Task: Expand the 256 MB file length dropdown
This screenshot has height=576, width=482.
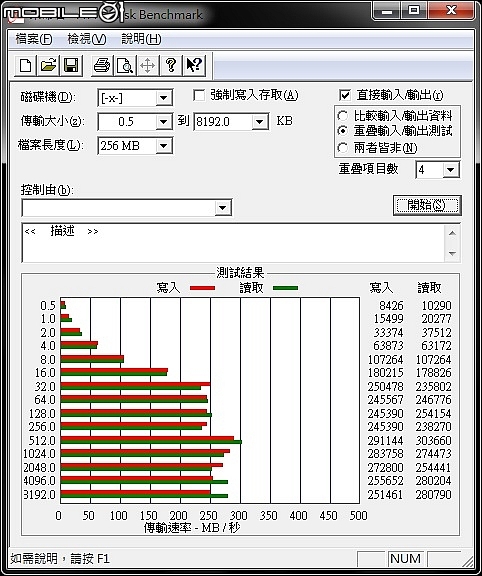Action: (x=163, y=146)
